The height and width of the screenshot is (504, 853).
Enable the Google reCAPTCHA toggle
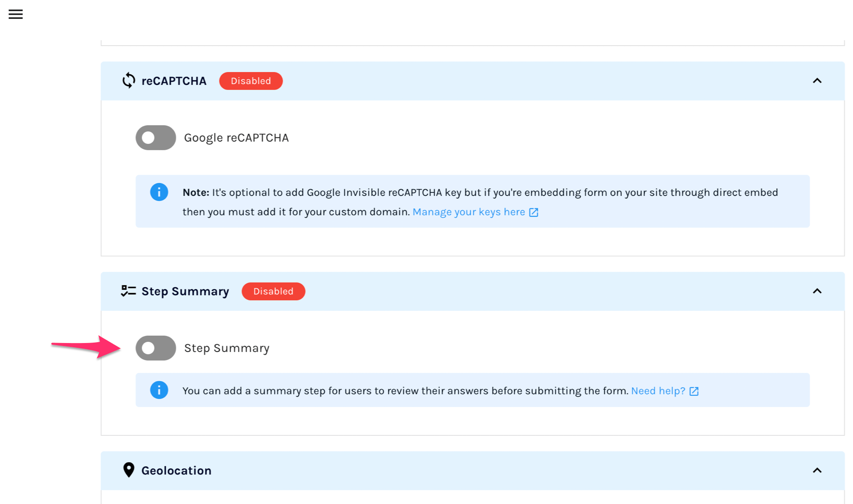[x=155, y=138]
